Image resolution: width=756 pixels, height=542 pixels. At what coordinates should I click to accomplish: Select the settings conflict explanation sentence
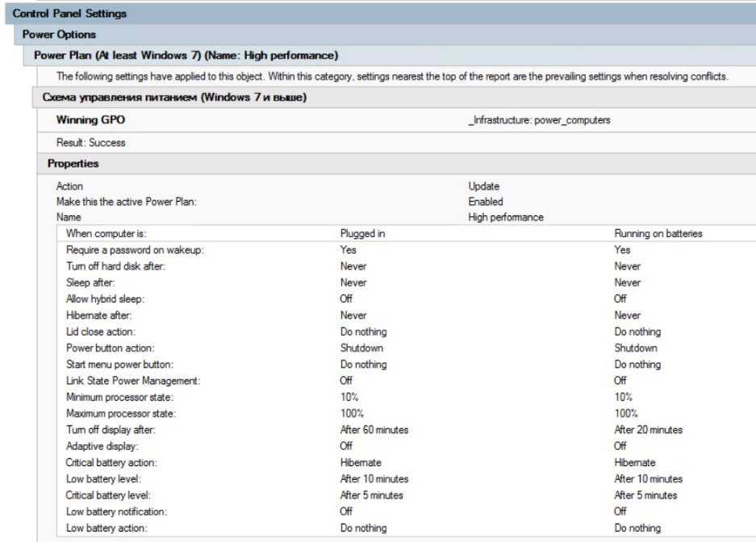coord(392,77)
